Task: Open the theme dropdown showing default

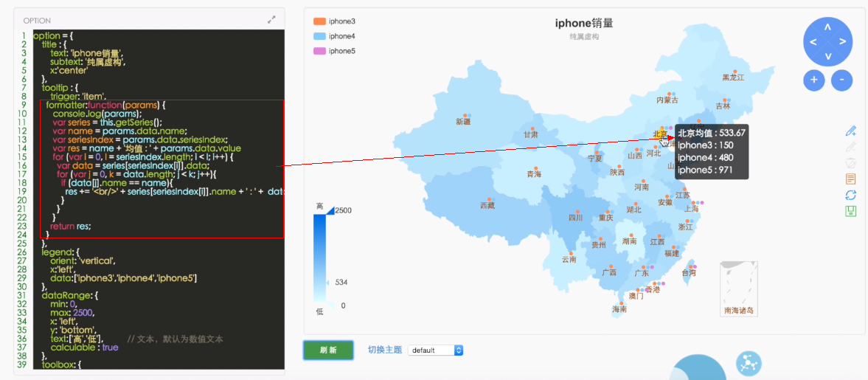Action: [435, 350]
